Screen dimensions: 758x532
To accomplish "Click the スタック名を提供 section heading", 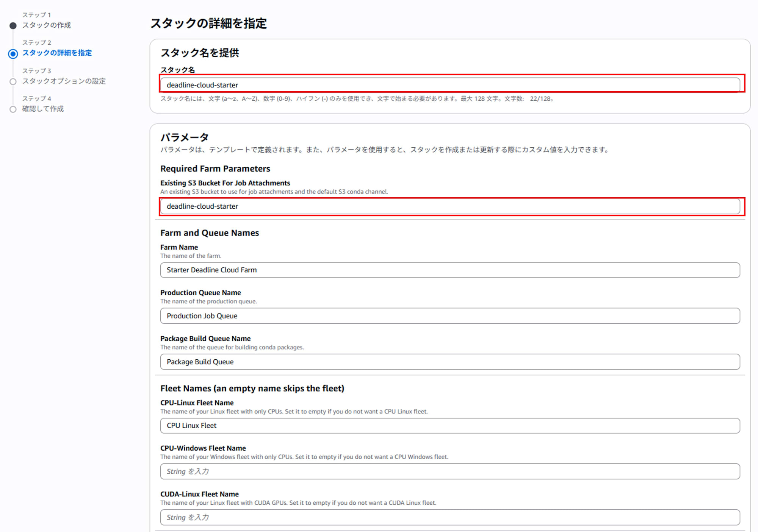I will pyautogui.click(x=200, y=53).
